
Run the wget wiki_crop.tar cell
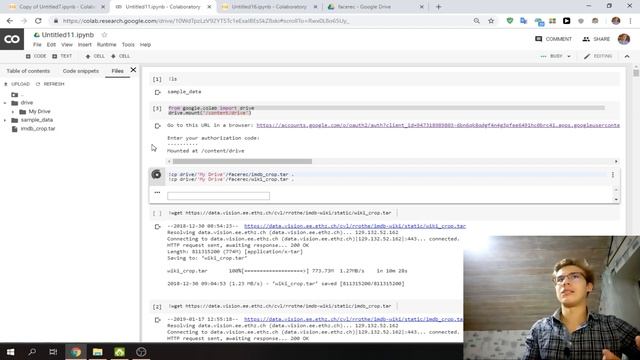click(x=157, y=213)
